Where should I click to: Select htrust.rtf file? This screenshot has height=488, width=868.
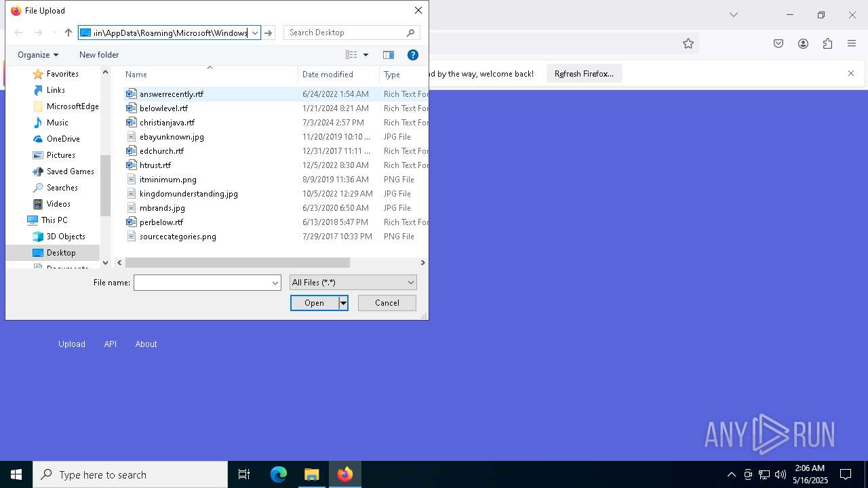pos(155,165)
